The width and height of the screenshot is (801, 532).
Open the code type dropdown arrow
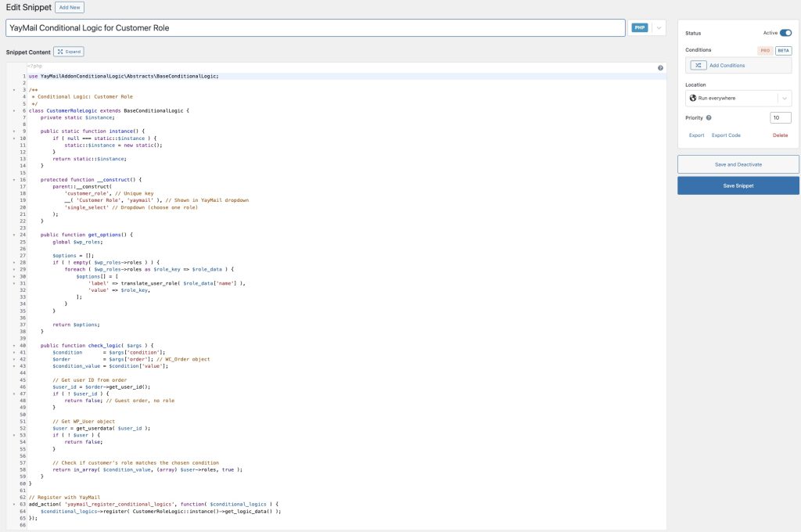click(658, 27)
